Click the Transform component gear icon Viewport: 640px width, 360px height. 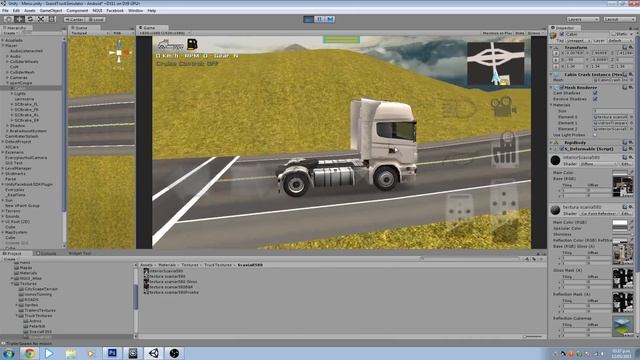[x=630, y=47]
